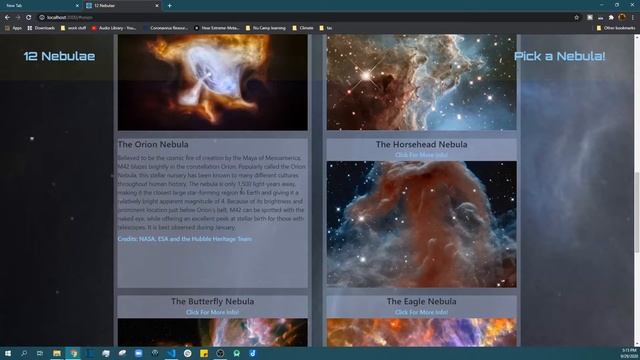Screen dimensions: 640x360
Task: Close the New Tab tab
Action: tap(77, 6)
